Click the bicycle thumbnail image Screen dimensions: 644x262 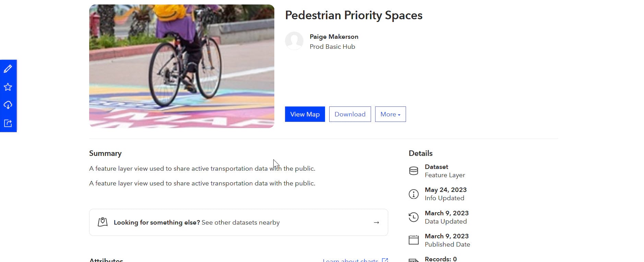coord(181,66)
